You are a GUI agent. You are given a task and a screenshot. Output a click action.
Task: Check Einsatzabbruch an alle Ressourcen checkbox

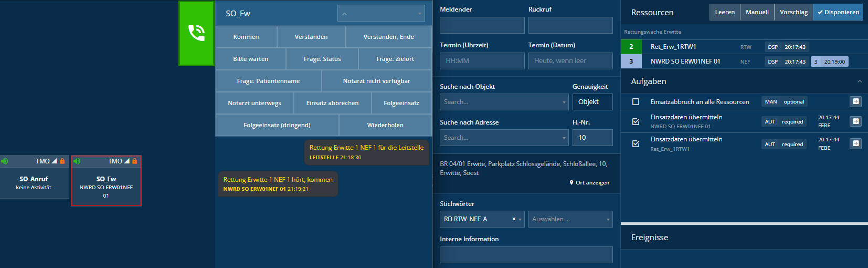coord(636,102)
